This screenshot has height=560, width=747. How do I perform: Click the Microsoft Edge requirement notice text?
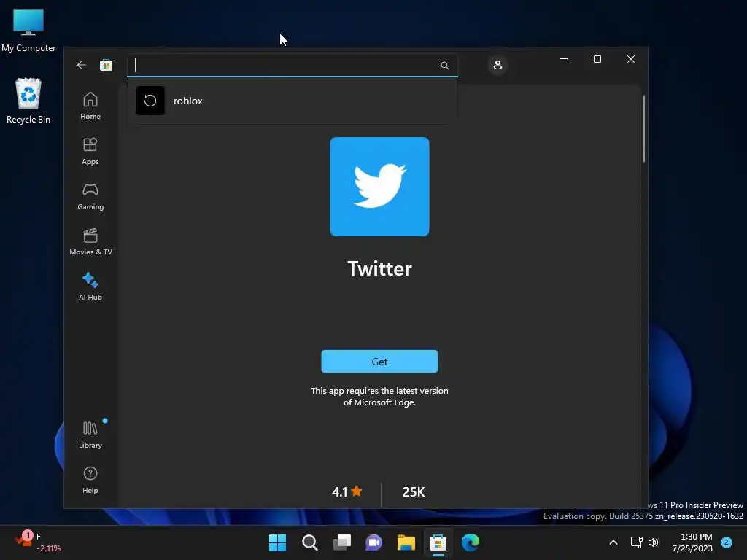(379, 396)
